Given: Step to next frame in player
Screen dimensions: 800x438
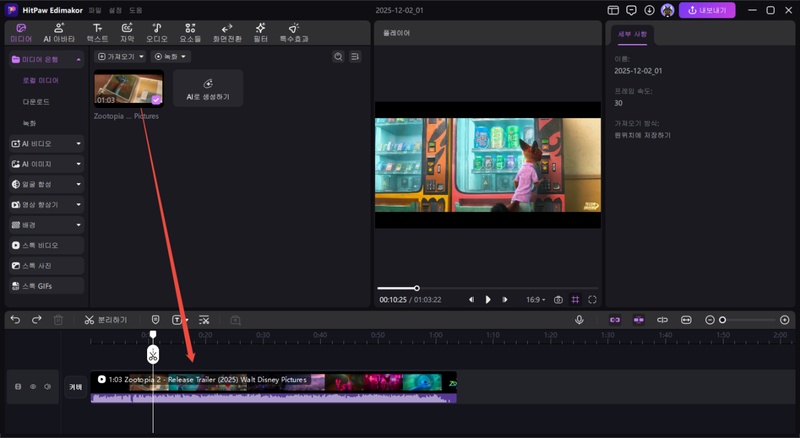Looking at the screenshot, I should point(505,300).
